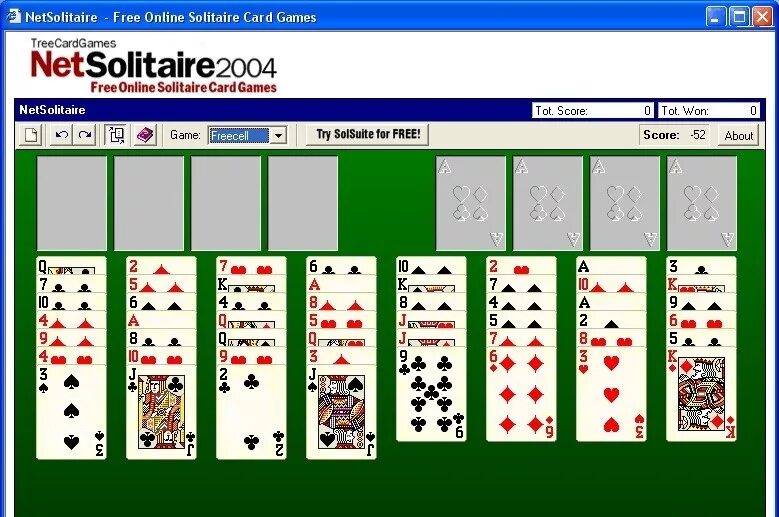Viewport: 779px width, 517px height.
Task: Click the title bar application icon
Action: point(13,16)
